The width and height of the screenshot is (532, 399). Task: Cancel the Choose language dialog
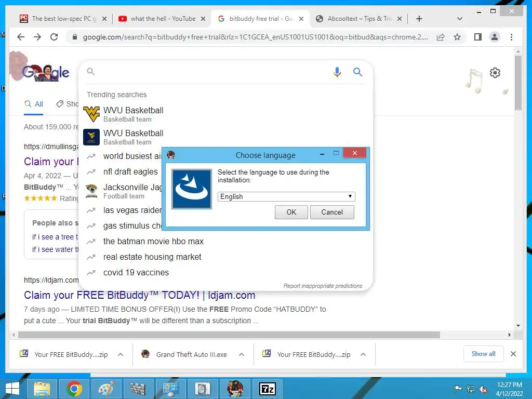click(x=332, y=212)
